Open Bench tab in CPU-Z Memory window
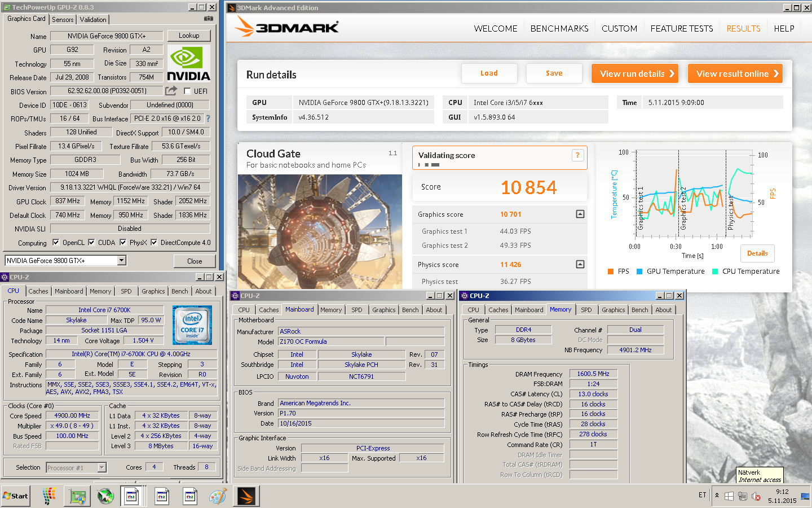The width and height of the screenshot is (812, 508). 639,310
